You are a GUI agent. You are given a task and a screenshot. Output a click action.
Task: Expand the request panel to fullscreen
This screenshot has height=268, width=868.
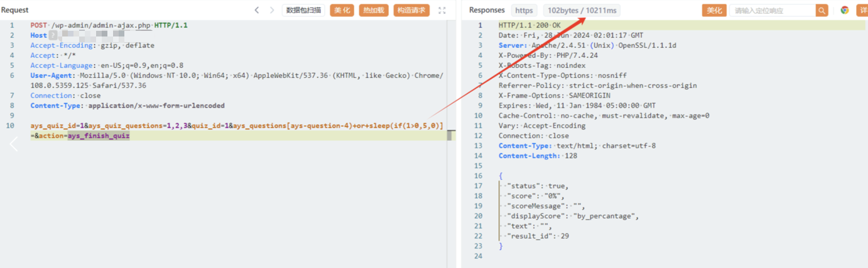point(442,10)
